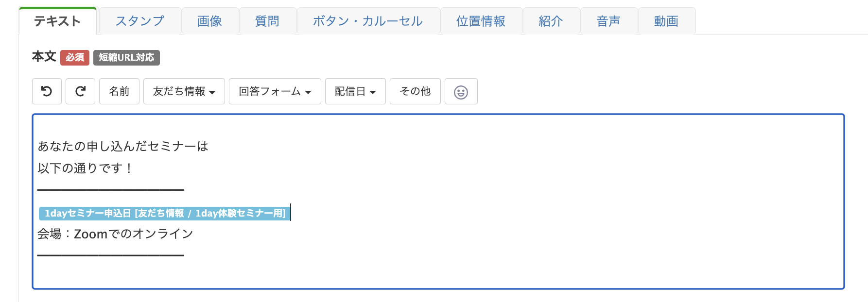
Task: Open the 位置情報 tab
Action: pos(481,21)
